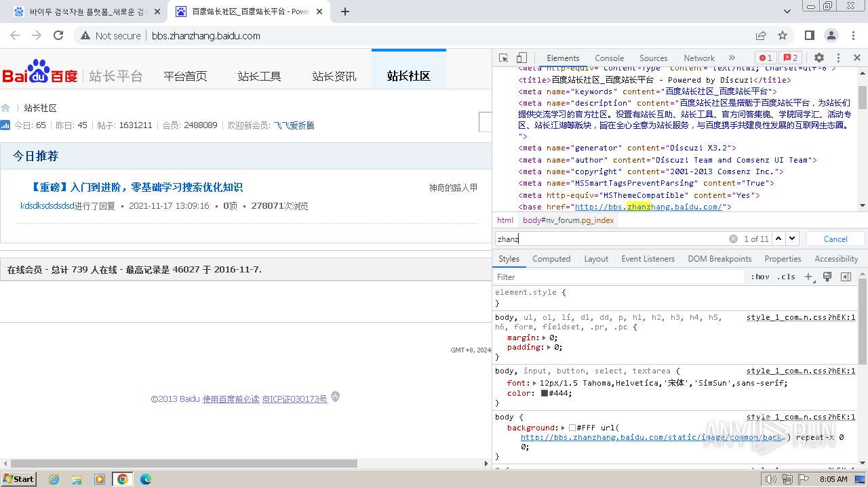
Task: Select the body#nv_forum.pg_index breadcrumb
Action: click(568, 220)
